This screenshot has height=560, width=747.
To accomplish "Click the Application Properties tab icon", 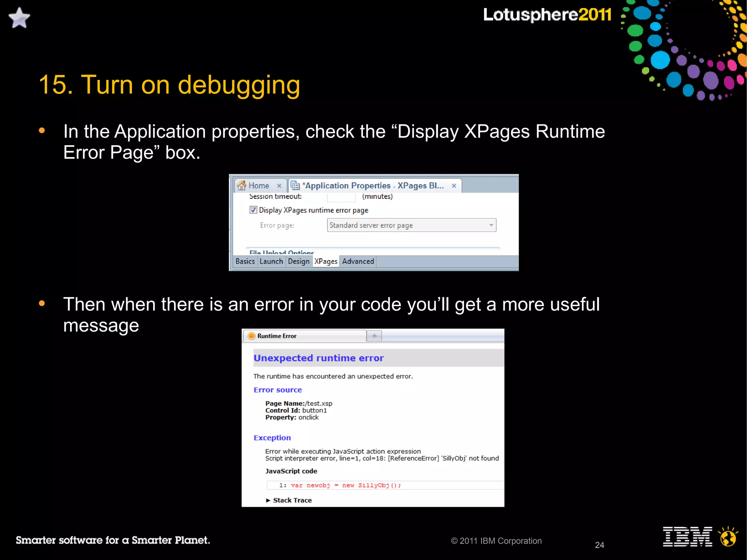I will point(295,185).
